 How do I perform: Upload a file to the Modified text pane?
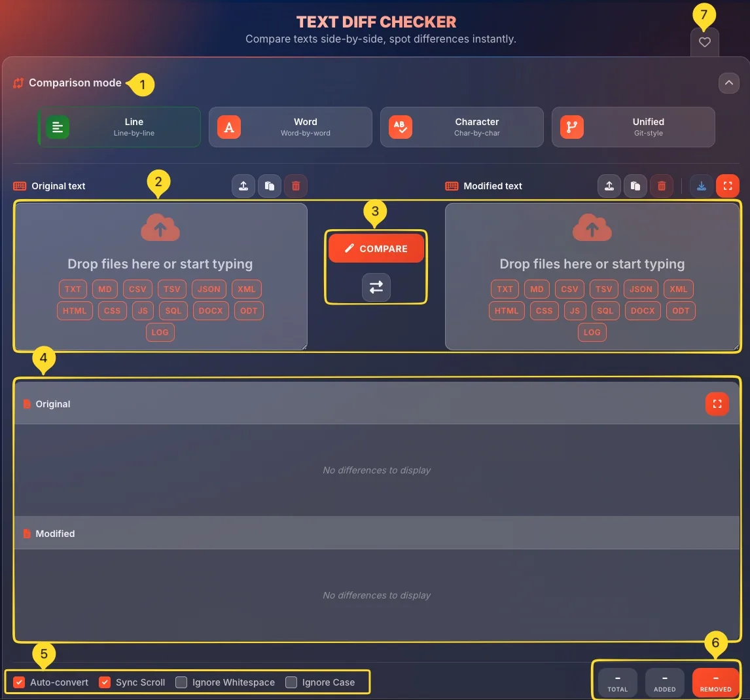609,185
